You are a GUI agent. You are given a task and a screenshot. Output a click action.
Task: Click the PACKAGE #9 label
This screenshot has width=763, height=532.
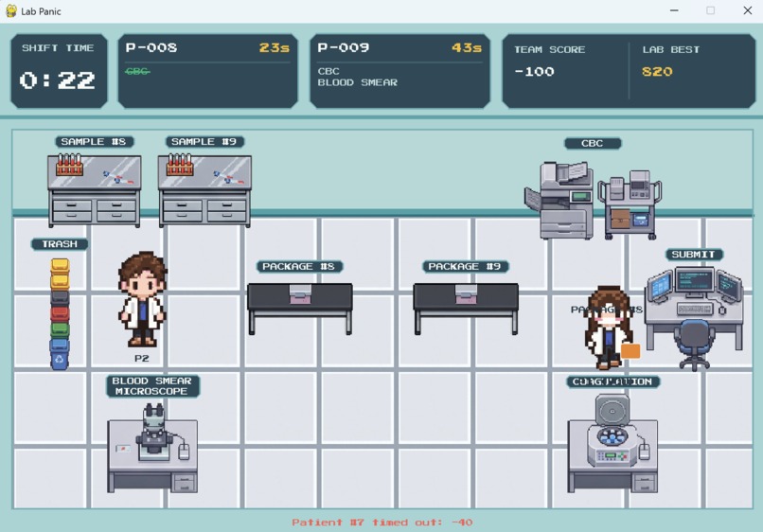click(465, 267)
